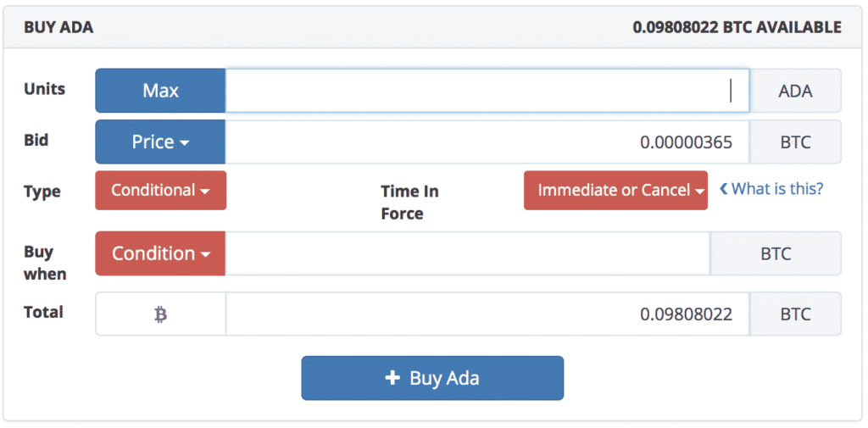Click the BTC label in Buy when row
The width and height of the screenshot is (868, 428).
point(776,253)
